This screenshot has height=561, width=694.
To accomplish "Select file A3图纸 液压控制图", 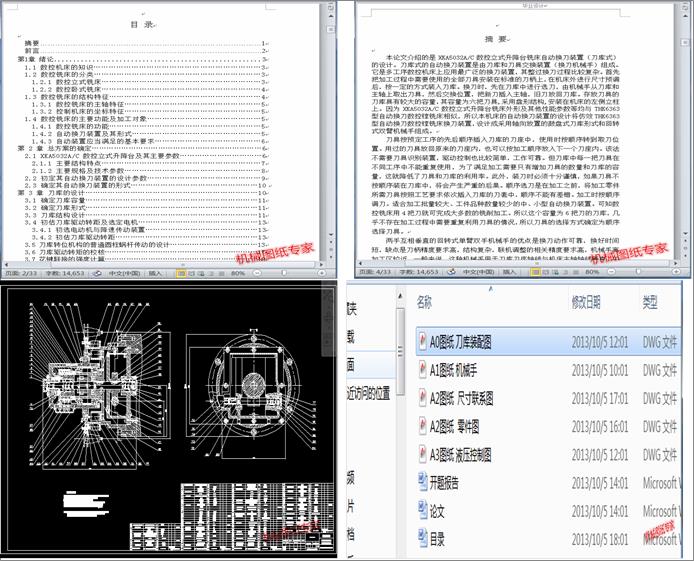I will pyautogui.click(x=548, y=455).
